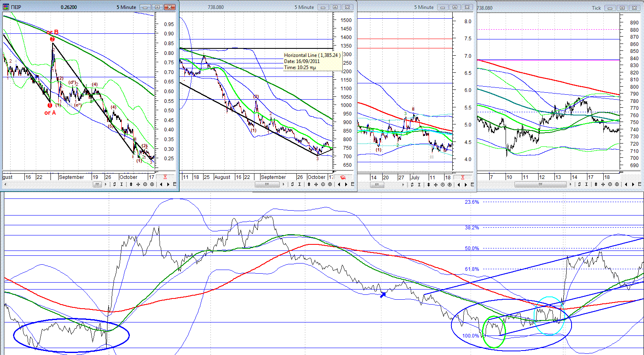Click the 38.2% Fibonacci level label
The width and height of the screenshot is (644, 355).
pos(472,227)
